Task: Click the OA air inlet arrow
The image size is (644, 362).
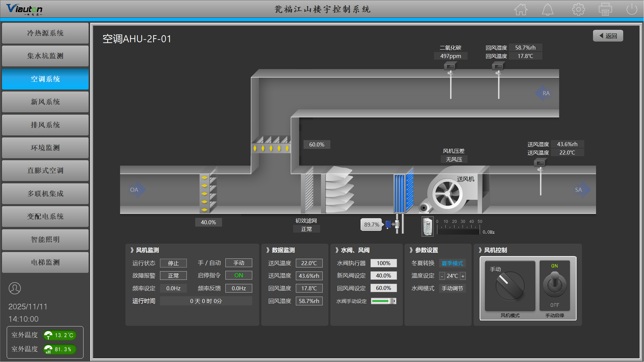Action: (x=138, y=190)
